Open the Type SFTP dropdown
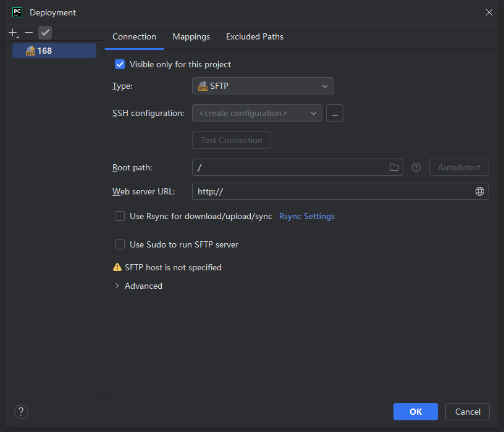This screenshot has height=432, width=504. point(262,86)
